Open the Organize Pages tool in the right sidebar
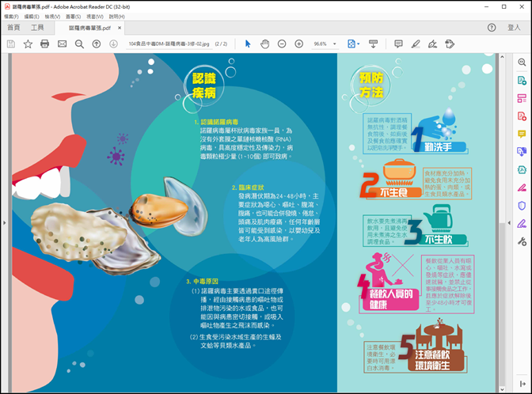The image size is (532, 394). 522,98
